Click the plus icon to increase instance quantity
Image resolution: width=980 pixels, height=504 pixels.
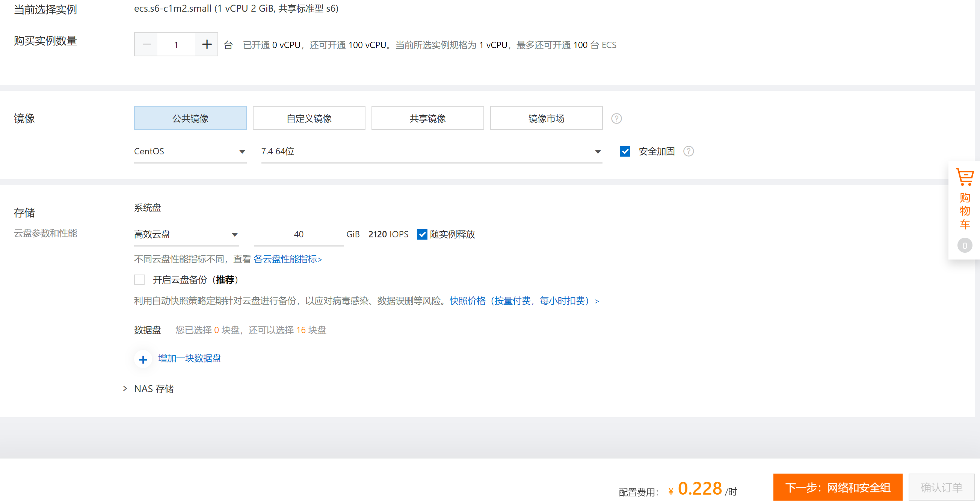point(207,45)
